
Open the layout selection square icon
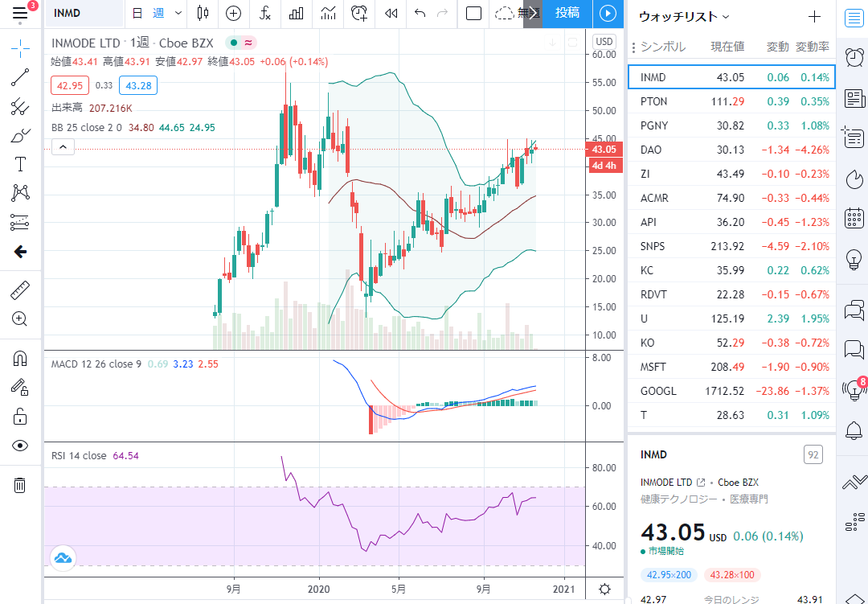(474, 14)
